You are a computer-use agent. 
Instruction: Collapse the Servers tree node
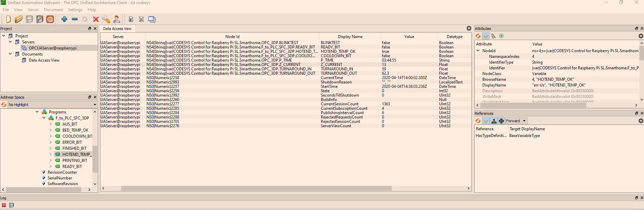pyautogui.click(x=10, y=42)
